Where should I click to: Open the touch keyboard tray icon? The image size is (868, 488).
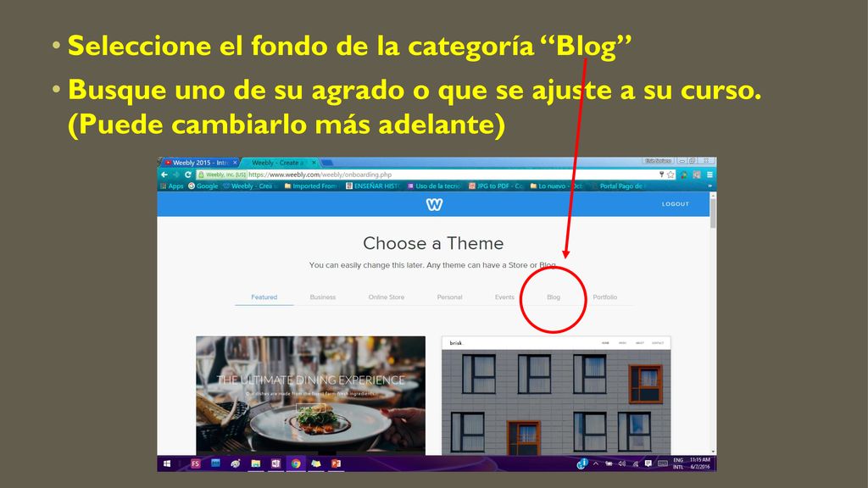click(663, 463)
